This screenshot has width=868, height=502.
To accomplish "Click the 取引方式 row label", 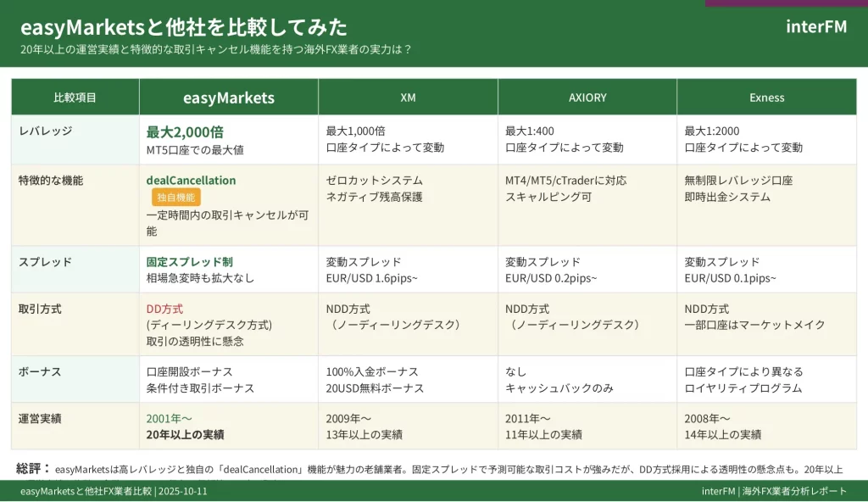I will 40,310.
